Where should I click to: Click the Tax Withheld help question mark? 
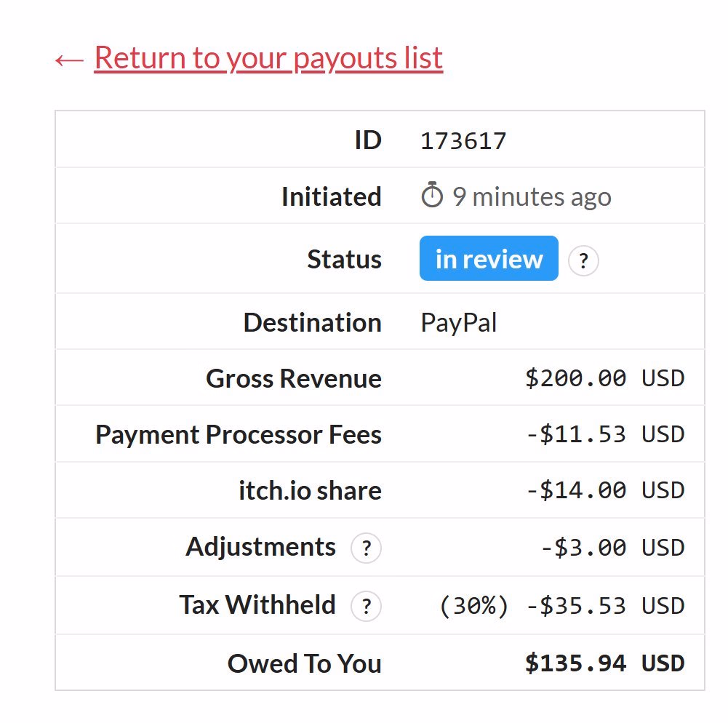point(366,606)
